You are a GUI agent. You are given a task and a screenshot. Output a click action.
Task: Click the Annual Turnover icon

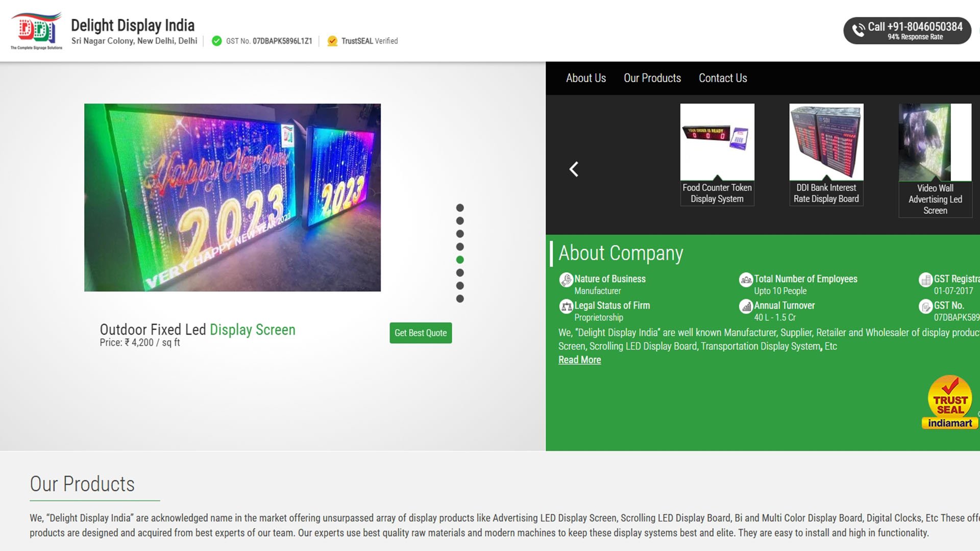[746, 306]
